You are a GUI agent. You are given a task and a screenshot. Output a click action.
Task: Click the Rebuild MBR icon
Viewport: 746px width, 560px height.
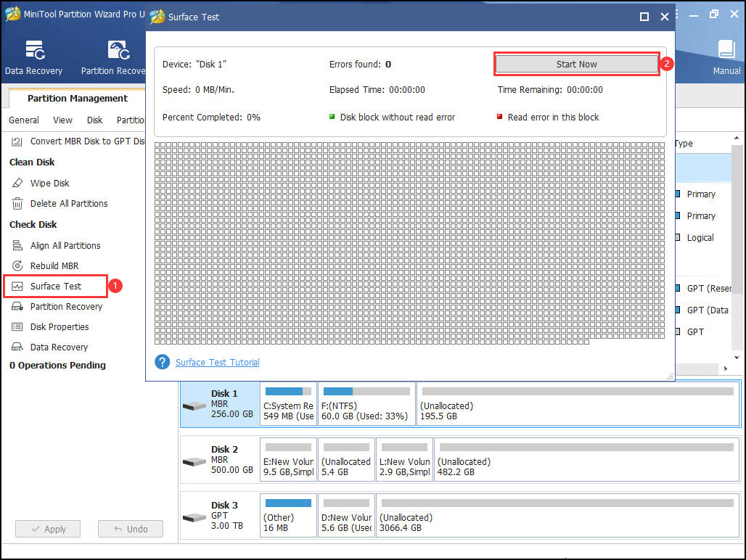[17, 265]
